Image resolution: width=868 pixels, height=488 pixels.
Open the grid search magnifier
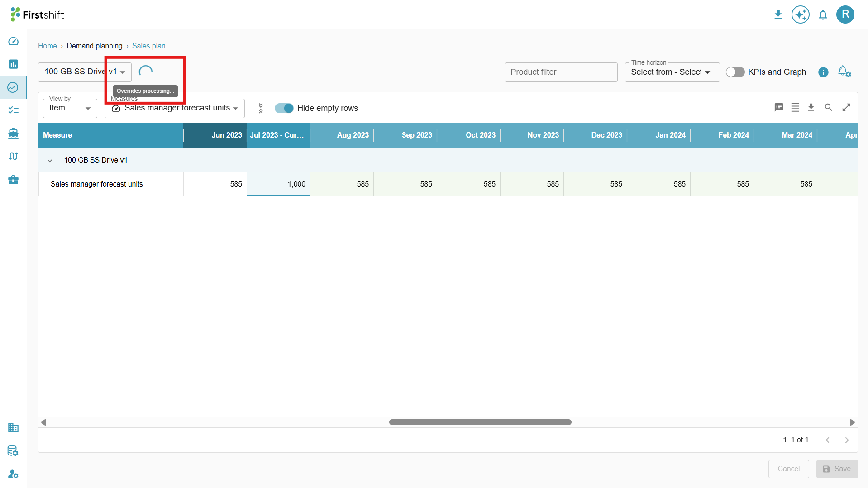coord(828,107)
